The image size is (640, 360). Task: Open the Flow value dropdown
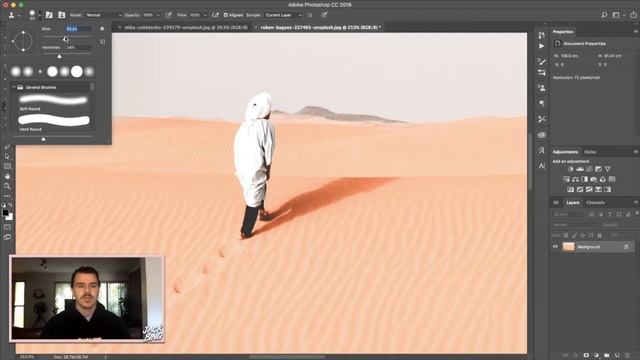coord(205,15)
